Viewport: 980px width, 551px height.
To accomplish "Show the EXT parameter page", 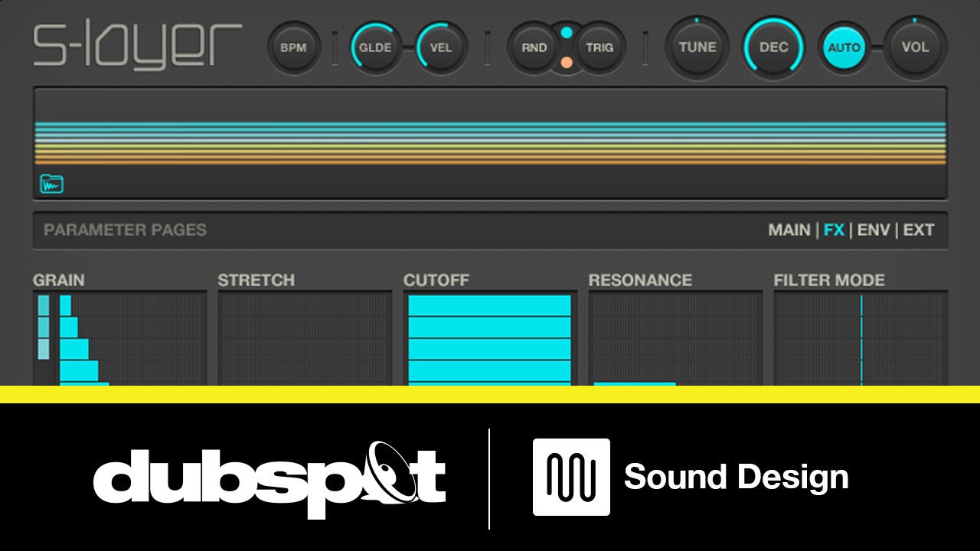I will pyautogui.click(x=919, y=230).
